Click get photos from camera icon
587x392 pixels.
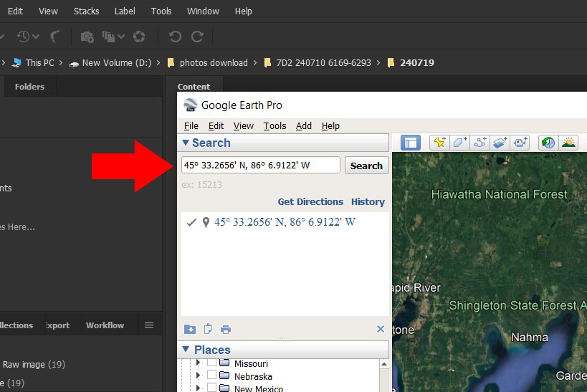[87, 37]
